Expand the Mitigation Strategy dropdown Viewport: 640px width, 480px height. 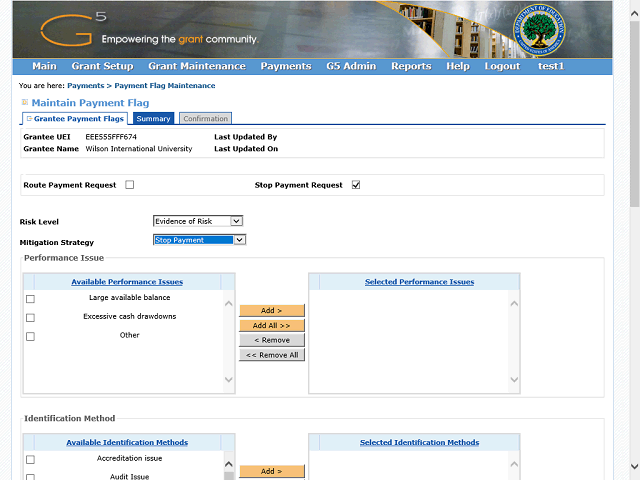(x=199, y=240)
